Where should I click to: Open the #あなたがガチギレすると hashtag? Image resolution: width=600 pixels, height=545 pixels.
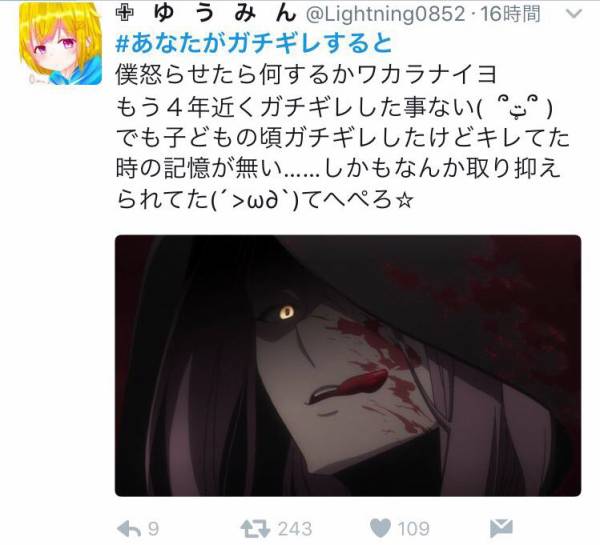pos(254,44)
